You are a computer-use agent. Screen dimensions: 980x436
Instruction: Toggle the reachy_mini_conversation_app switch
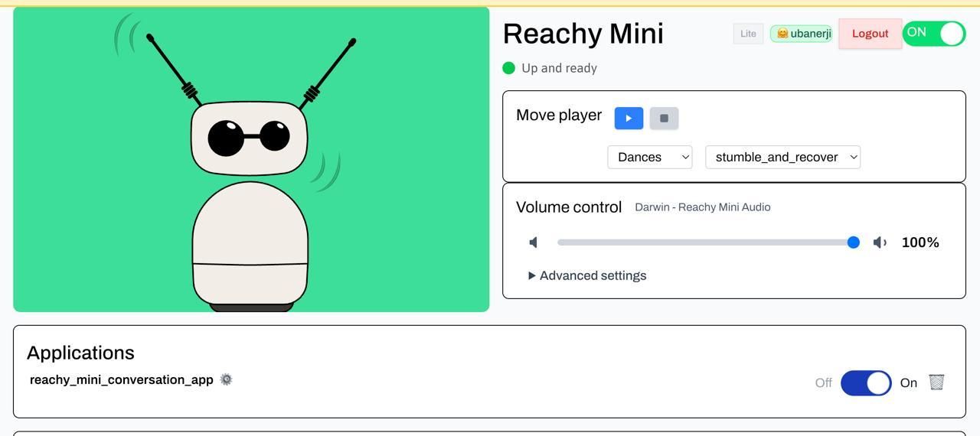tap(866, 382)
